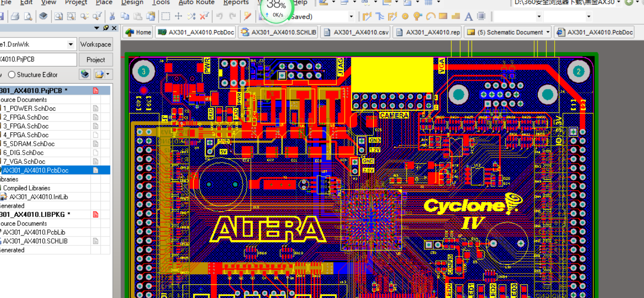The image size is (644, 298).
Task: Select the Place Pad tool
Action: (405, 16)
